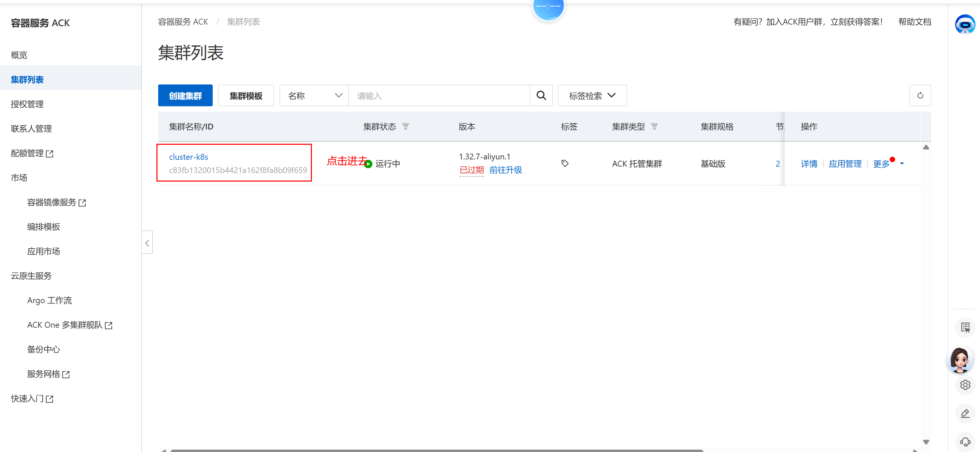The width and height of the screenshot is (980, 452).
Task: Click the node count 2 link
Action: (x=778, y=164)
